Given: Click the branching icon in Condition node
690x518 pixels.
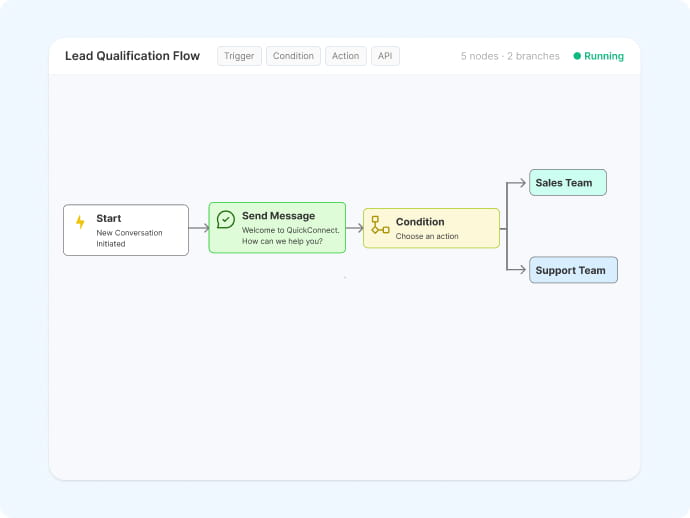Looking at the screenshot, I should pos(380,224).
